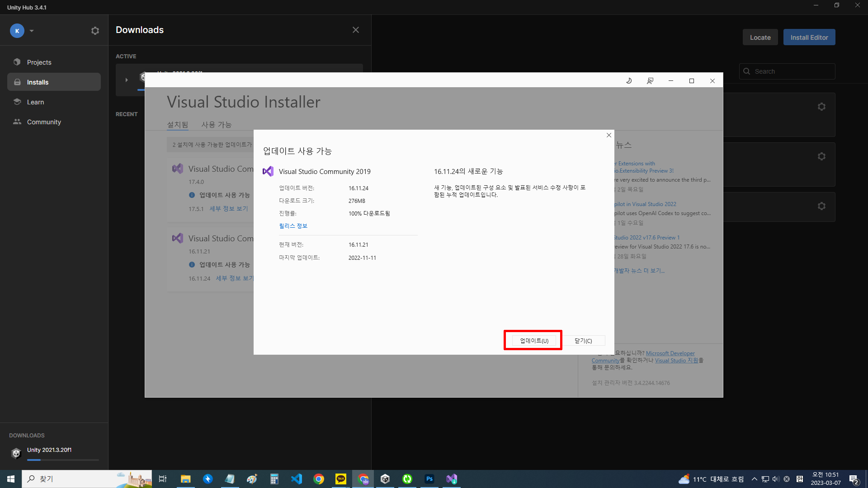Open Unity Hub preferences gear icon
Image resolution: width=868 pixels, height=488 pixels.
tap(95, 31)
